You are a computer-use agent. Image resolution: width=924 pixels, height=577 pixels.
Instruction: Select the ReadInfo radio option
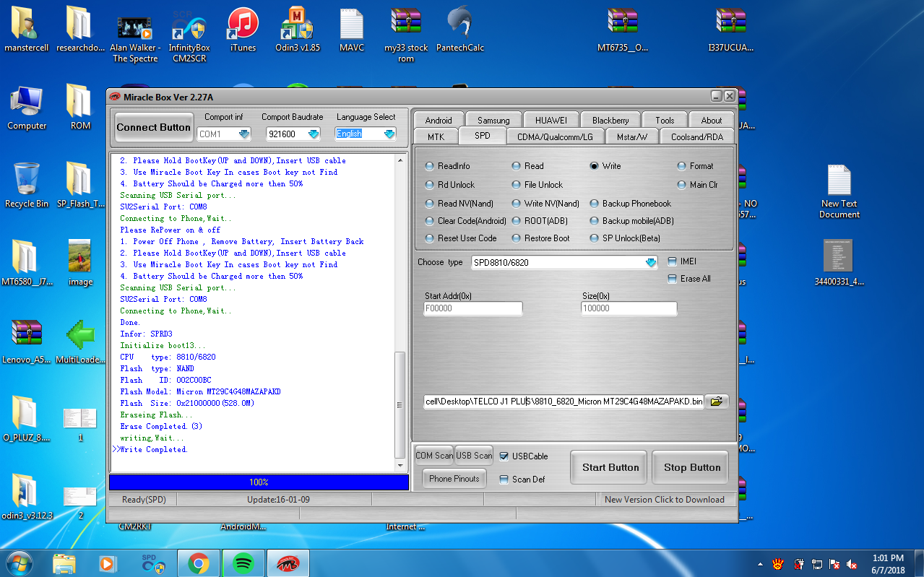448,166
